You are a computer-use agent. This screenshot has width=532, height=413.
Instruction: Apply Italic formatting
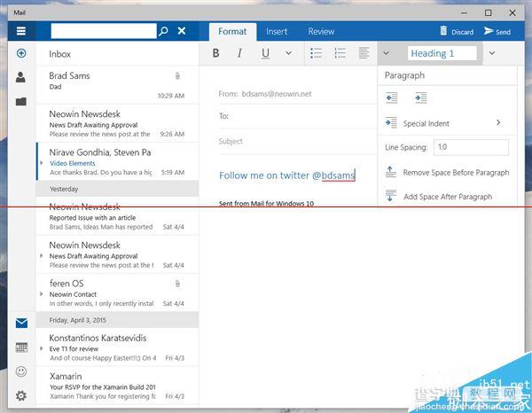pyautogui.click(x=239, y=53)
